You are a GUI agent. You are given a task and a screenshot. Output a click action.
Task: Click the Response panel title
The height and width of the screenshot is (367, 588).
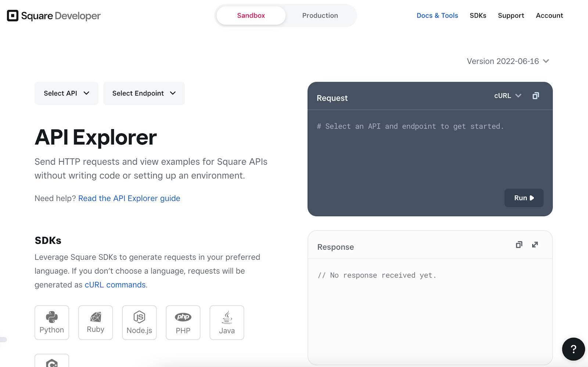pos(336,247)
